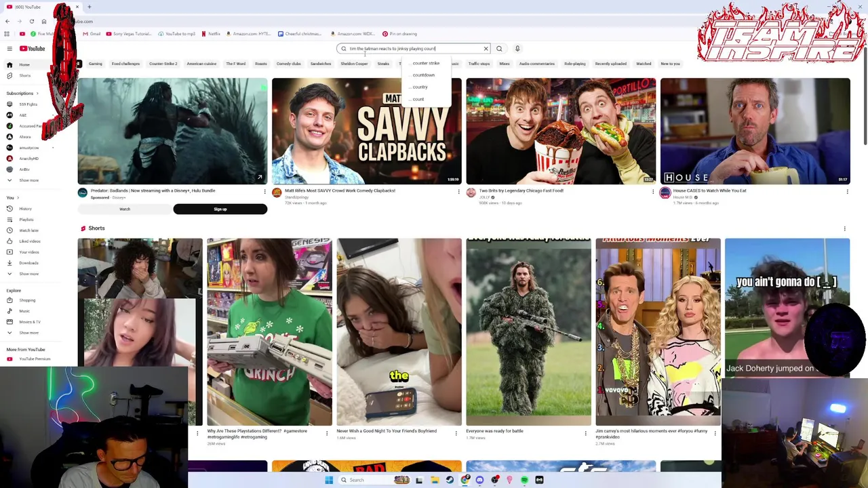Open the Netflix bookmark

[x=211, y=34]
